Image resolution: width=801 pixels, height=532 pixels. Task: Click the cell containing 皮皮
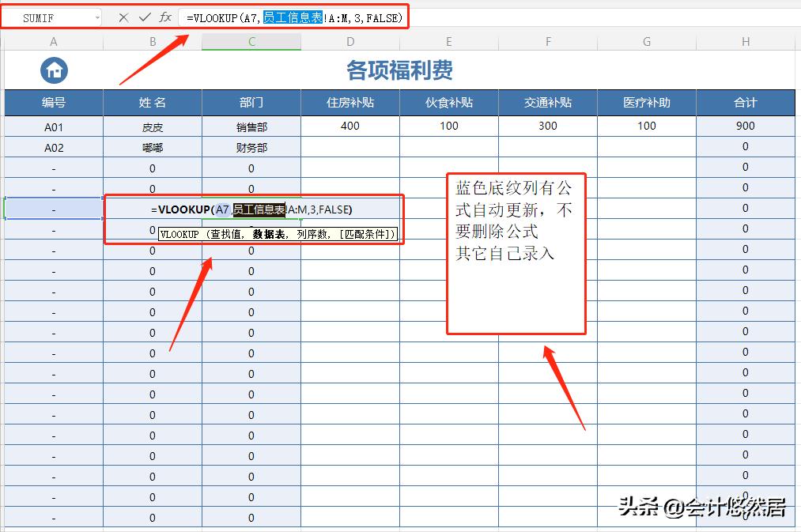coord(153,125)
